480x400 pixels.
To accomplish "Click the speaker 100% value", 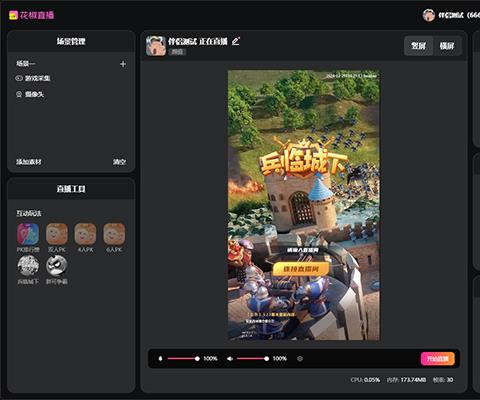I will point(280,359).
